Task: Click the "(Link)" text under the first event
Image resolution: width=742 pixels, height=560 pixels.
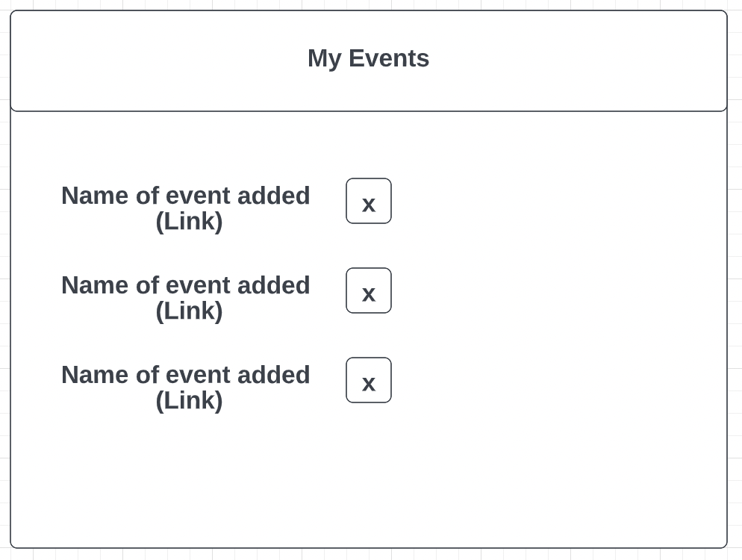Action: 190,221
